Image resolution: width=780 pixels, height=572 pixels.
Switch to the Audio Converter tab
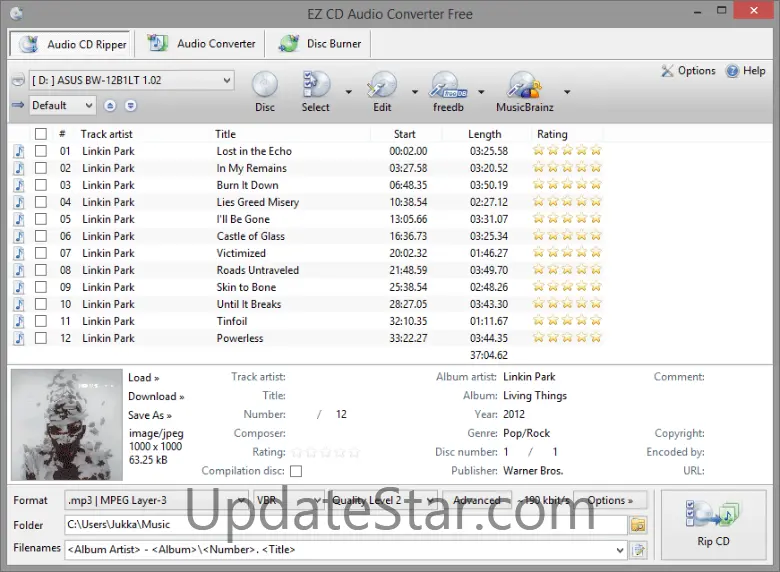point(200,44)
